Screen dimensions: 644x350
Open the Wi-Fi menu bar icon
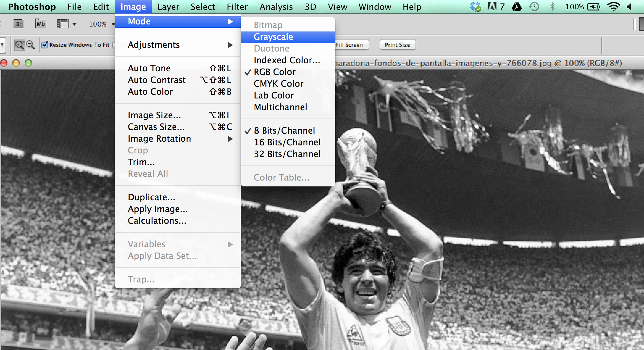pos(613,7)
